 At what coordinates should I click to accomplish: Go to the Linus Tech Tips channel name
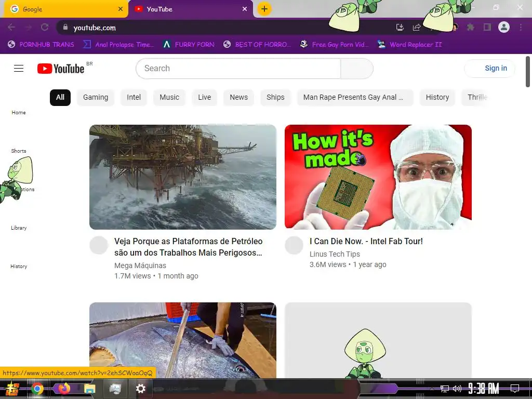(x=335, y=254)
